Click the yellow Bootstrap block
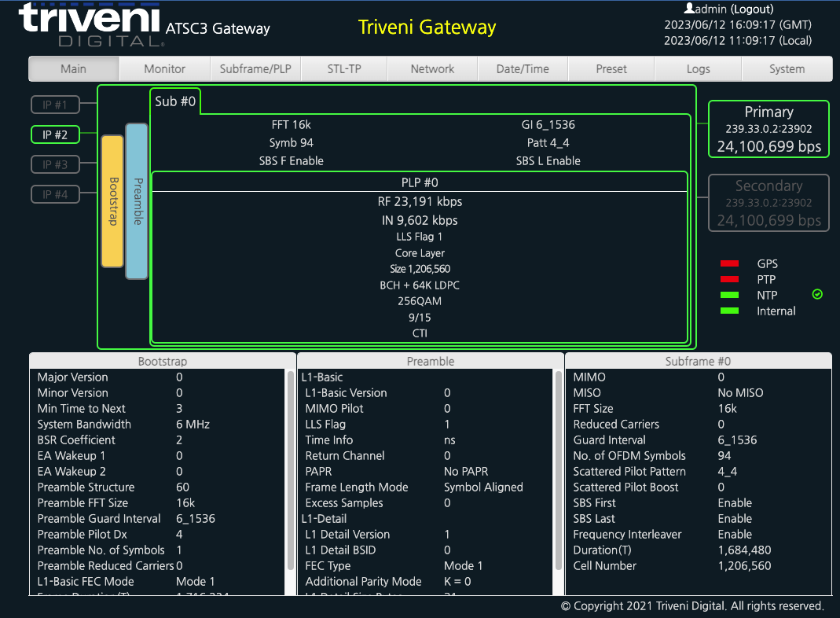 [x=112, y=201]
